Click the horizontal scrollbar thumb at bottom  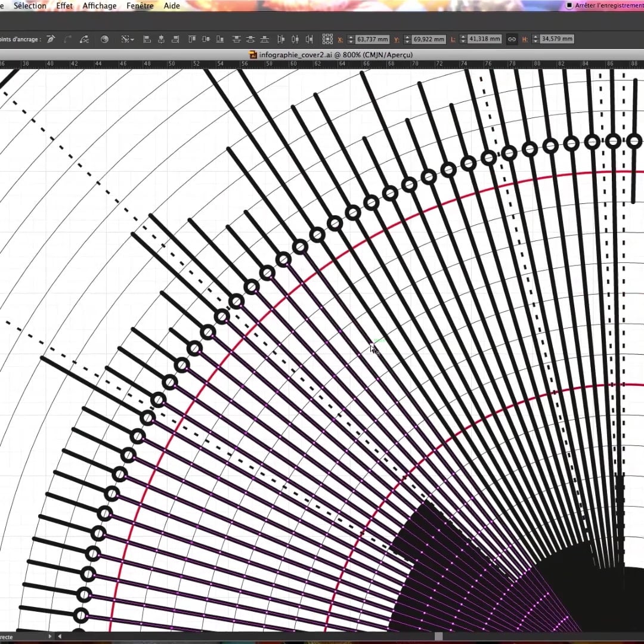439,636
